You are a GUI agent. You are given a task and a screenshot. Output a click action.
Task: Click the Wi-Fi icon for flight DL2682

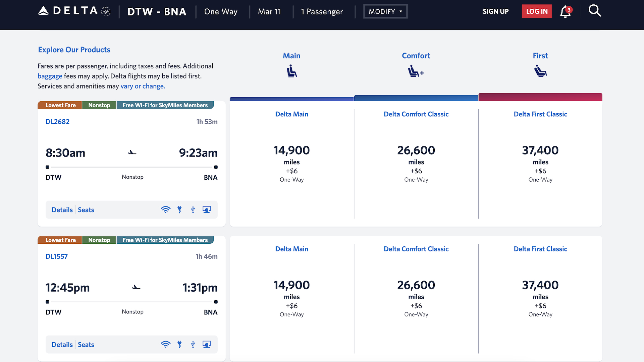pos(166,210)
